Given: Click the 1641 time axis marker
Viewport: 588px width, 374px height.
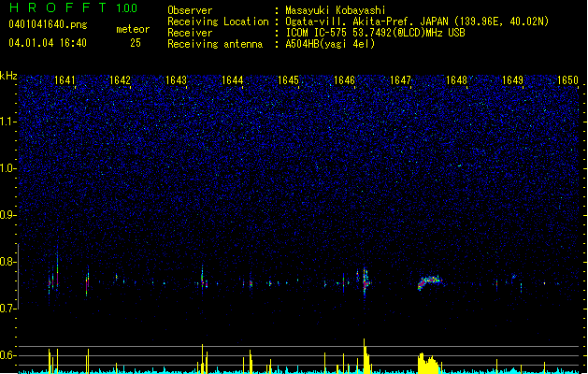Looking at the screenshot, I should (65, 80).
